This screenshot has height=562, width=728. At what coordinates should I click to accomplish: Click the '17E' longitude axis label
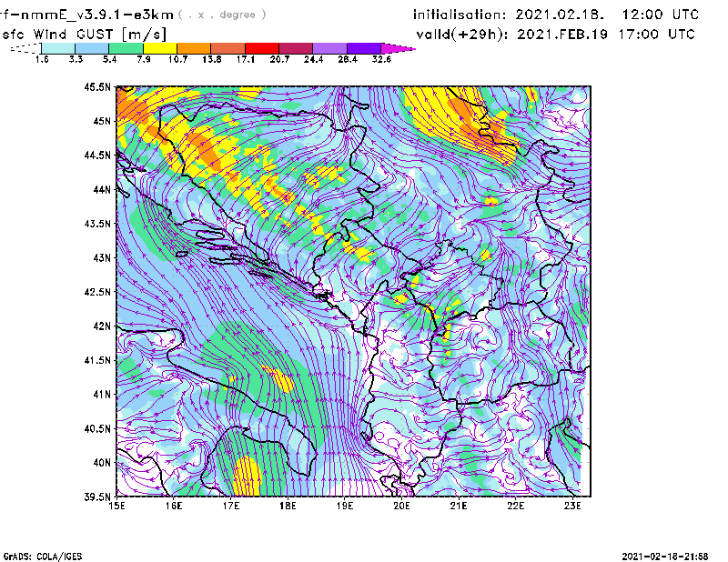(231, 506)
